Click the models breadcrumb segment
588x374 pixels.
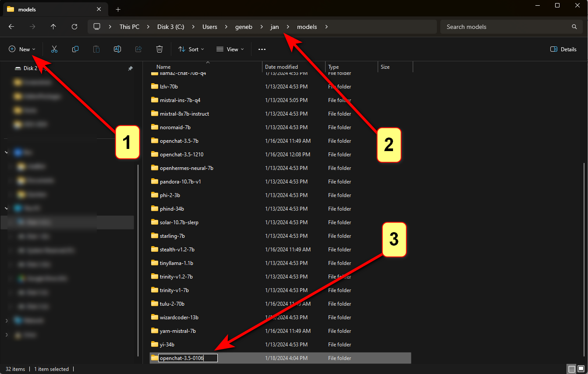(307, 27)
